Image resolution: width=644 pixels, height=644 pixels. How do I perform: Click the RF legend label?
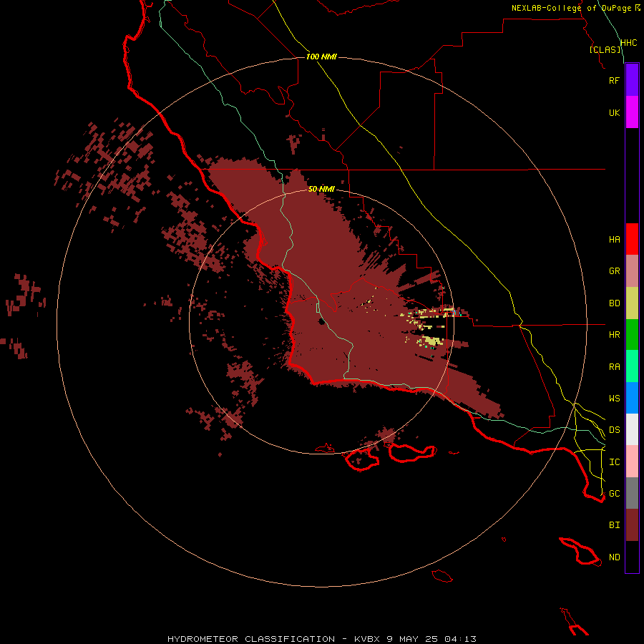coord(614,80)
